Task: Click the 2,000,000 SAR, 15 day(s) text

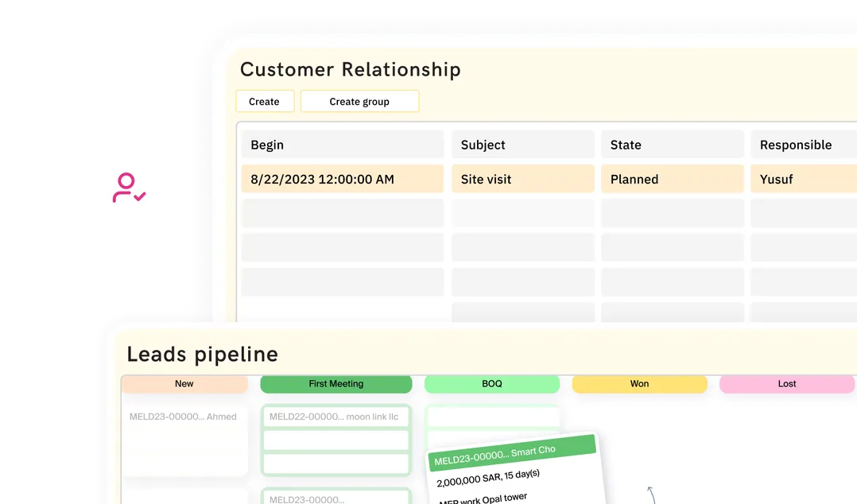Action: tap(488, 478)
